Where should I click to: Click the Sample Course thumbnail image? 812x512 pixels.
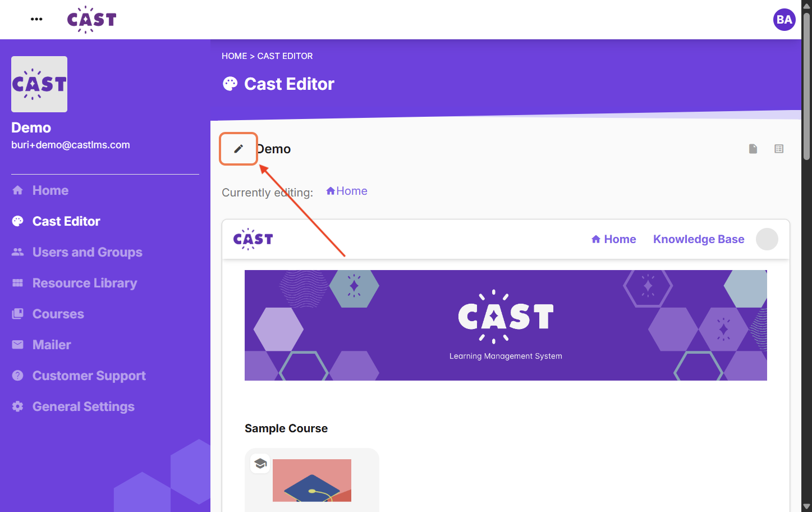click(312, 480)
